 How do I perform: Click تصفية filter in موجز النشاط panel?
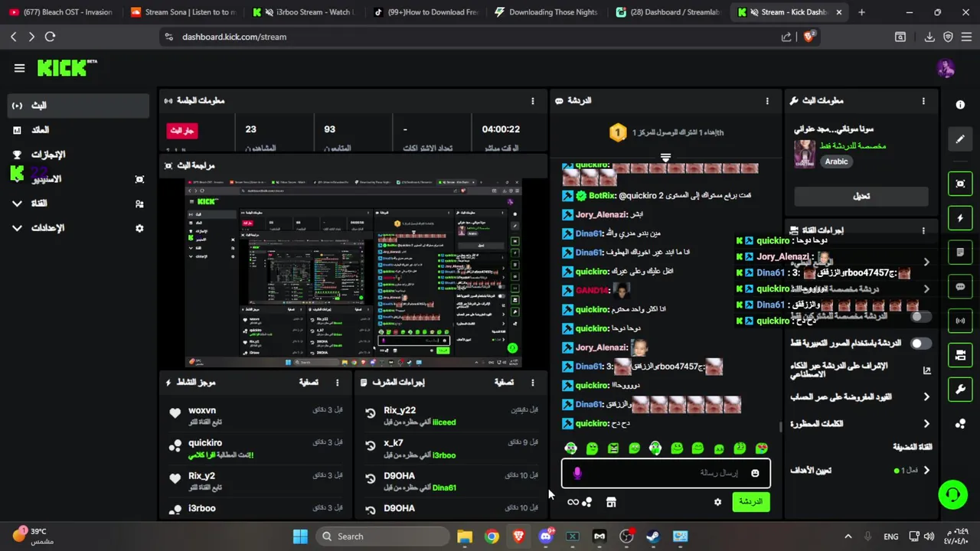tap(309, 382)
